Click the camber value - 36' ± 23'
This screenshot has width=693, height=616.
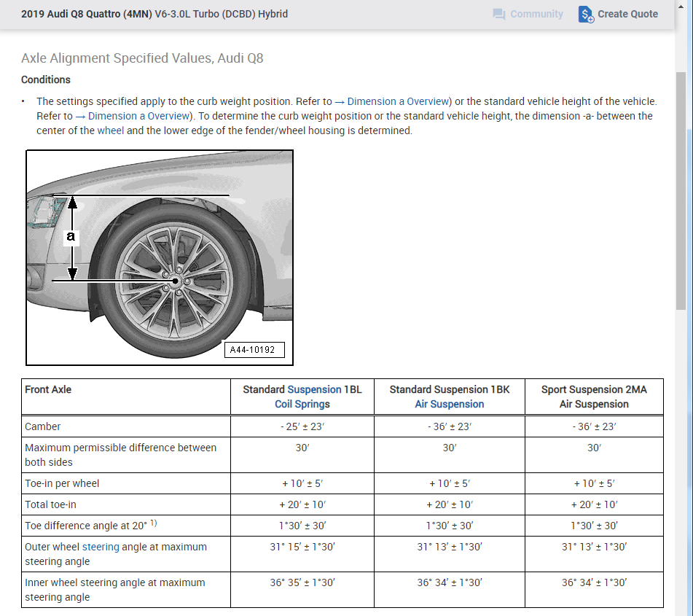click(x=449, y=426)
